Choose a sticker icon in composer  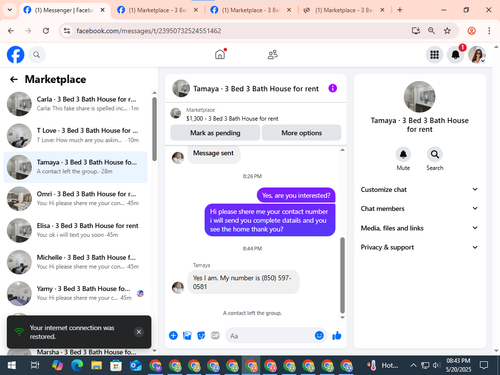pyautogui.click(x=201, y=335)
